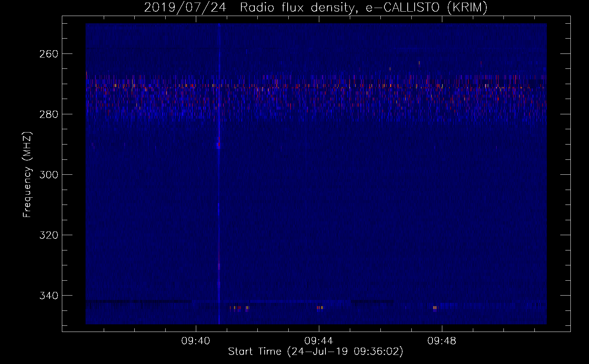
Task: Click the "Frequency (MHZ)" axis label
Action: point(28,175)
